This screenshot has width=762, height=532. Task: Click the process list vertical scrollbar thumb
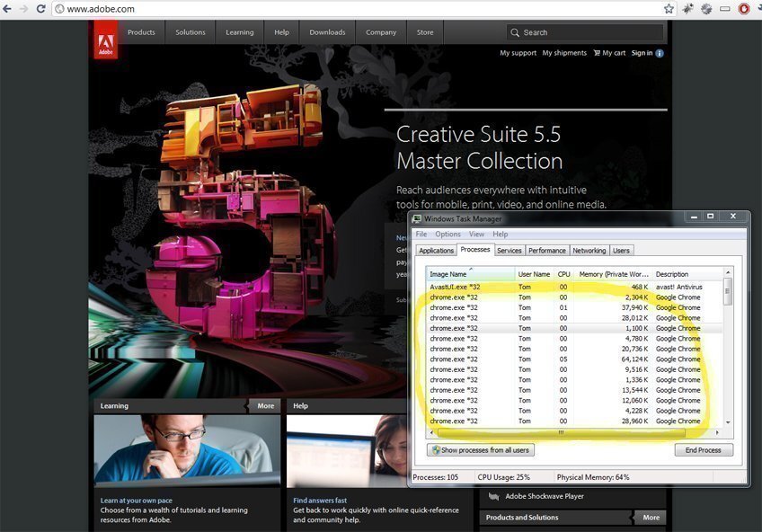point(728,291)
